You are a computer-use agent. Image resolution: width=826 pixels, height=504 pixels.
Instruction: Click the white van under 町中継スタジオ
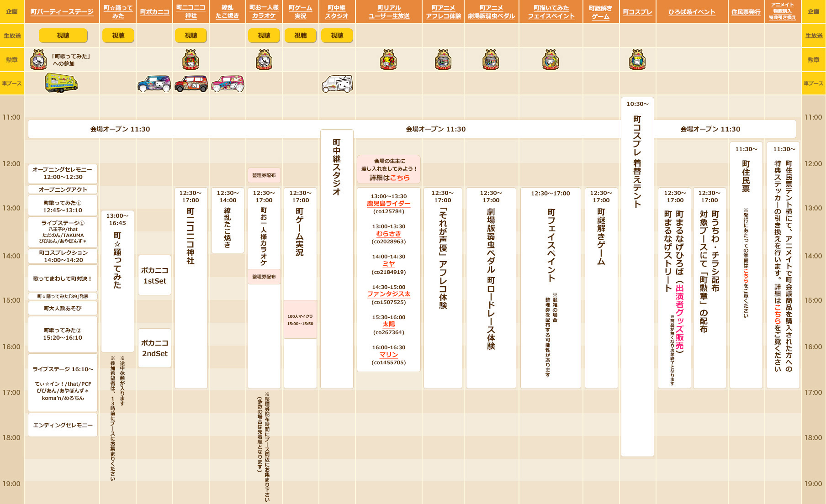tap(337, 84)
